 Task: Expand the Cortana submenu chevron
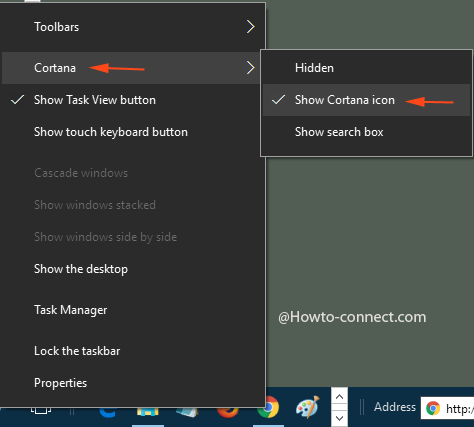251,68
